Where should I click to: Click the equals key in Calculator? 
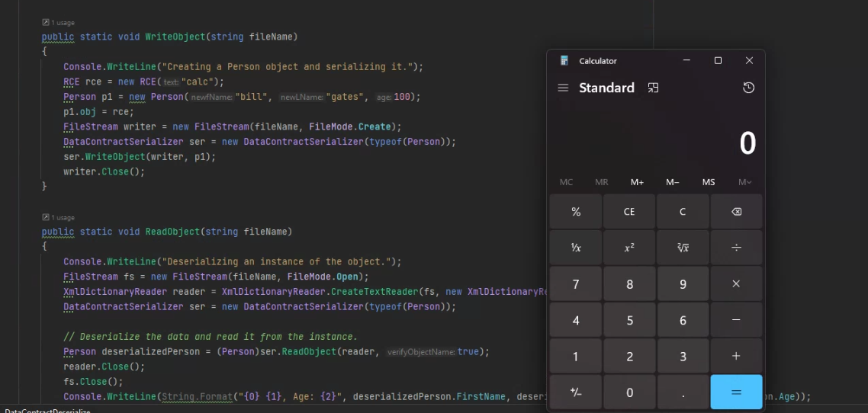(x=736, y=392)
